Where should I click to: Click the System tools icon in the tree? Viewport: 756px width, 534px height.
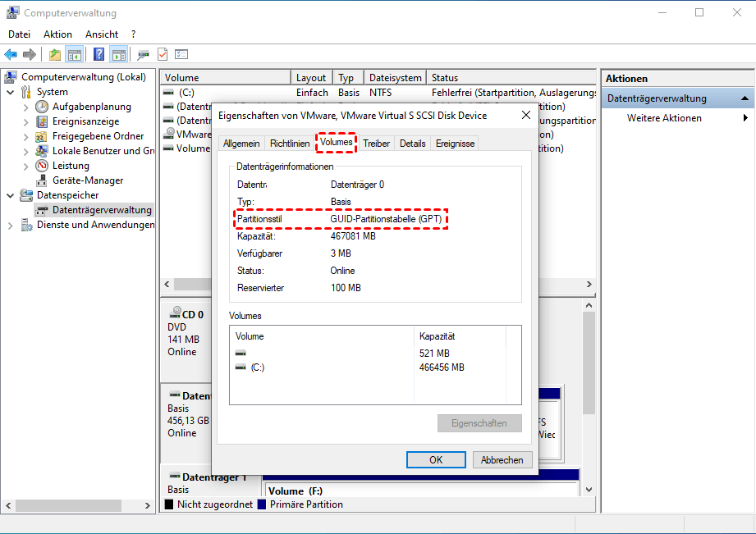26,92
